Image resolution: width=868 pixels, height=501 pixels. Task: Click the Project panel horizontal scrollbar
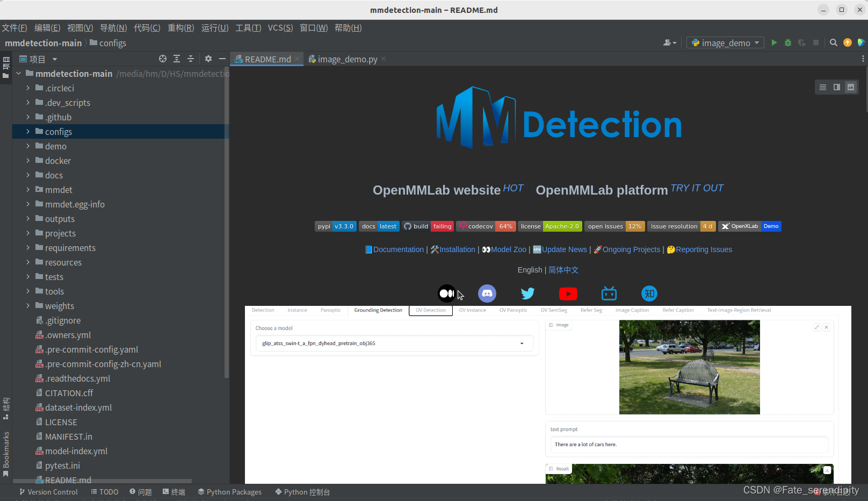click(102, 481)
